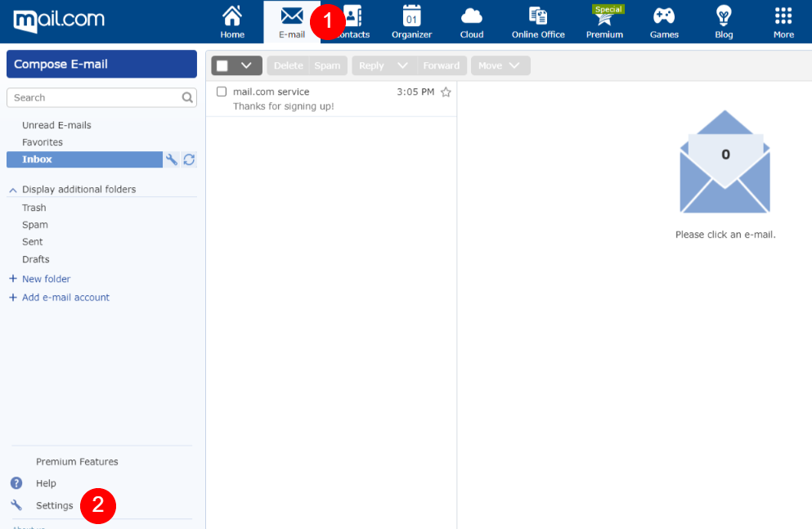812x529 pixels.
Task: Click the Compose E-mail button
Action: pos(101,65)
